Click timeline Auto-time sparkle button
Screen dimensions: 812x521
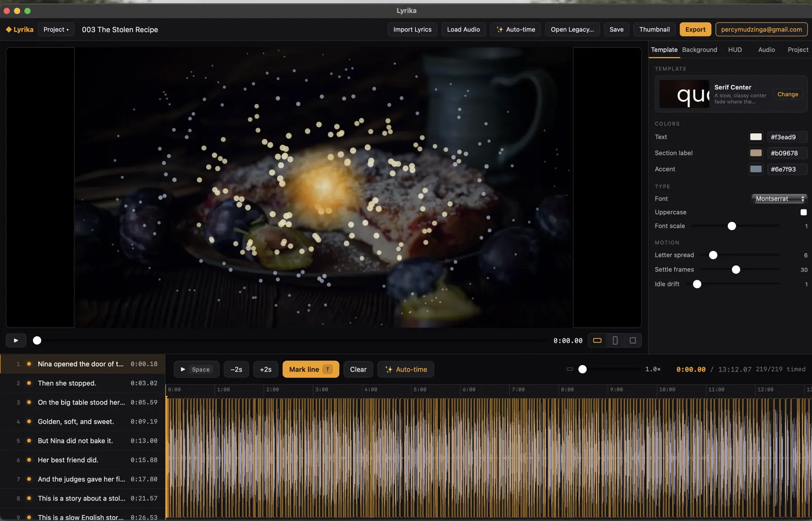point(406,369)
